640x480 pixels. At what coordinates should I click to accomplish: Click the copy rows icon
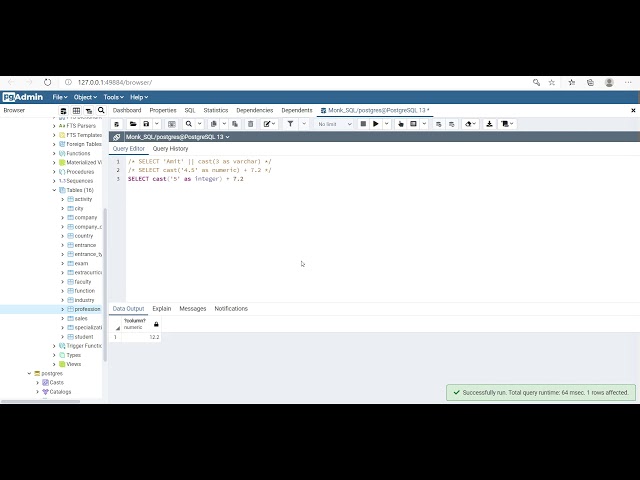[x=213, y=124]
